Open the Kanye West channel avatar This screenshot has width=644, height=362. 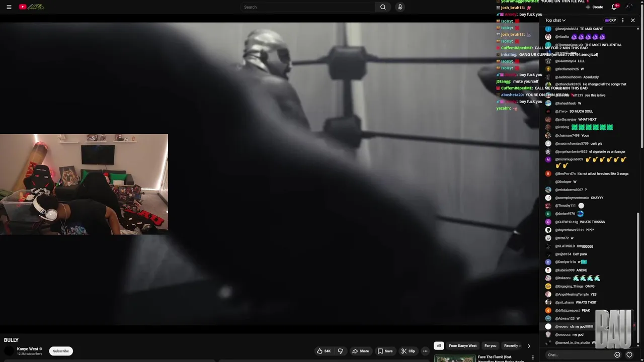9,351
